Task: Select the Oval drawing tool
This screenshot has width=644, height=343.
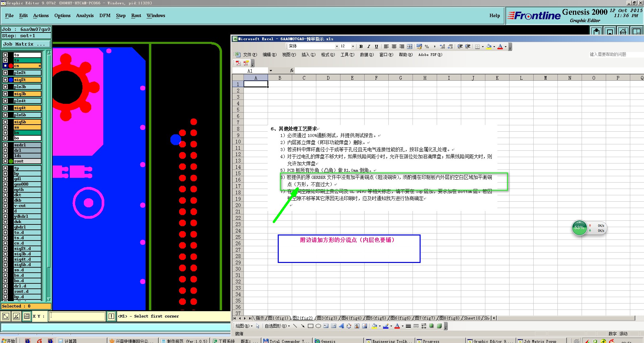Action: tap(318, 326)
